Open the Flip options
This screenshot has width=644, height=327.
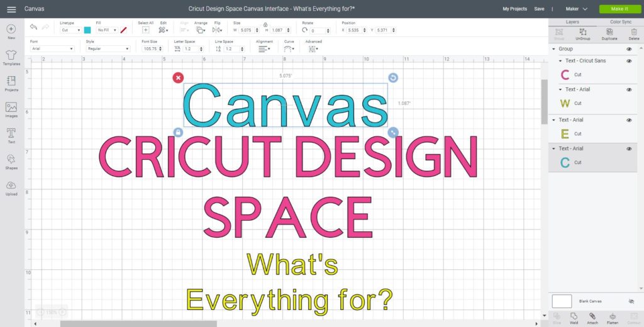pos(217,30)
